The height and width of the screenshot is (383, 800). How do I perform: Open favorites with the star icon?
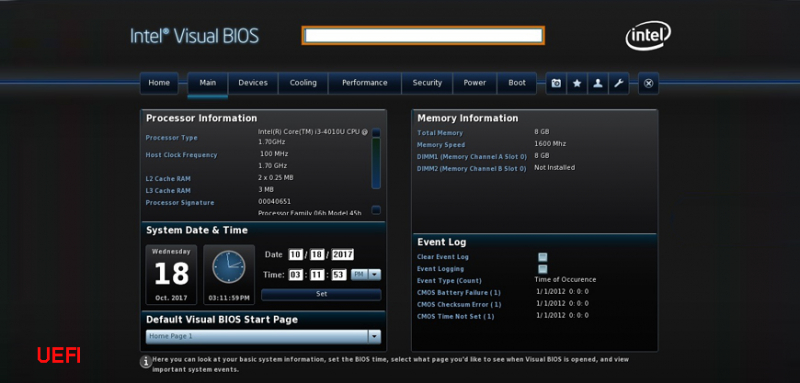coord(577,83)
